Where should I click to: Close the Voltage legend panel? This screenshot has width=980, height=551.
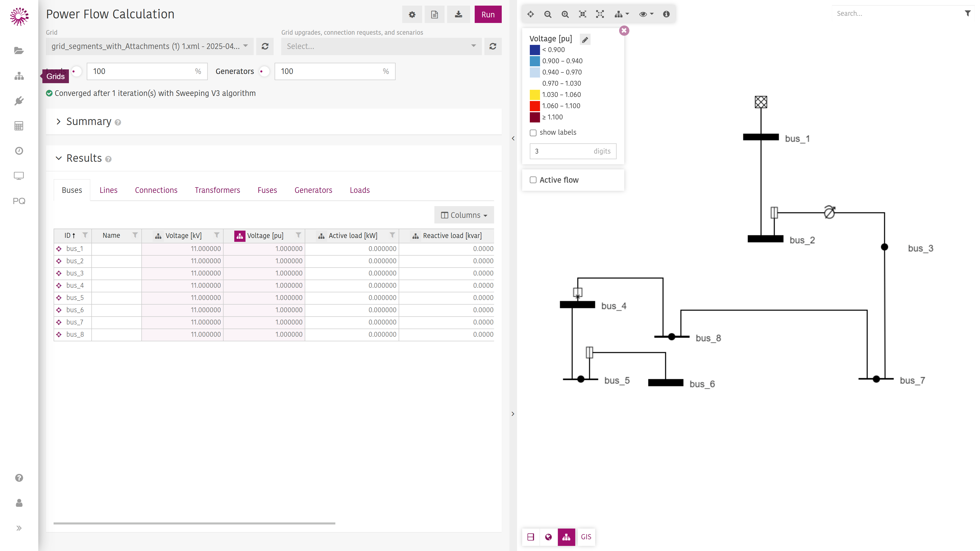[624, 30]
